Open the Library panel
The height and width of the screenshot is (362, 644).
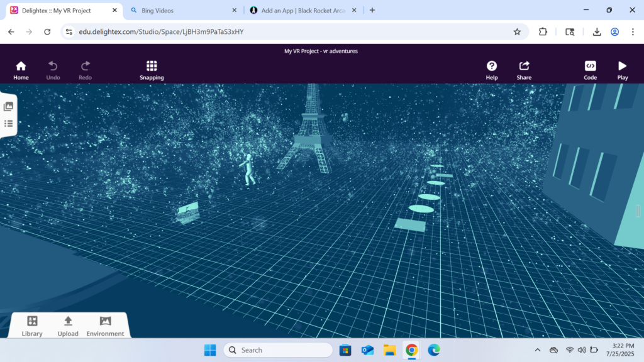32,326
